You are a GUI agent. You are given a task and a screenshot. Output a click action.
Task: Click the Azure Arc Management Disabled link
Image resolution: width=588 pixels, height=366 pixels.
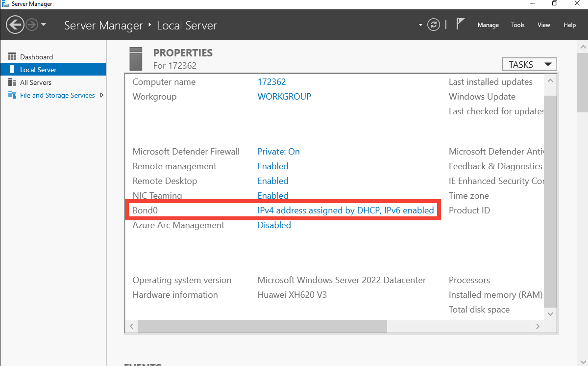point(274,225)
